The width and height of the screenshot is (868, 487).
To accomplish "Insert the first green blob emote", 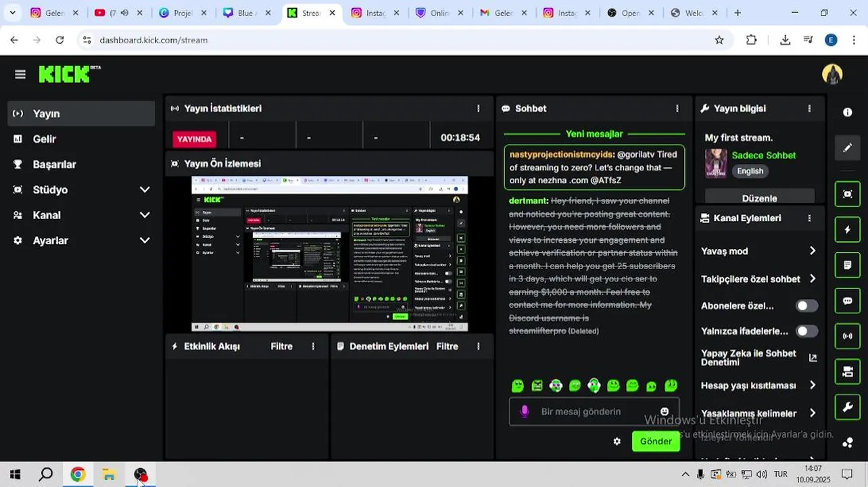I will pos(518,386).
